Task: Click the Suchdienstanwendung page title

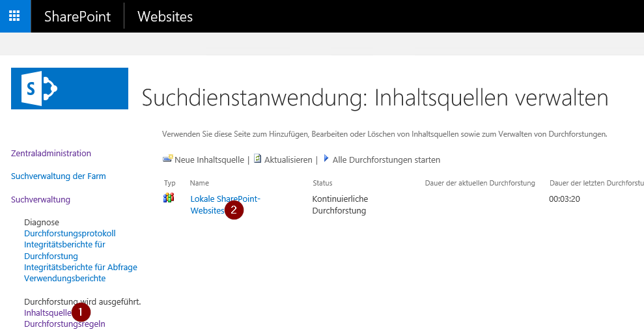Action: click(374, 98)
